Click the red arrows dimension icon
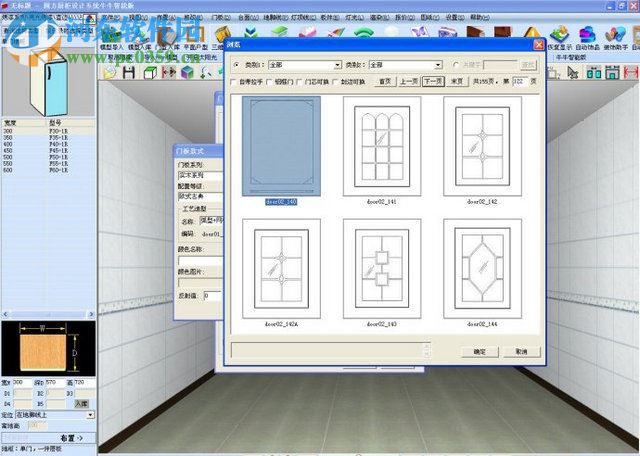This screenshot has width=640, height=456. click(x=169, y=72)
